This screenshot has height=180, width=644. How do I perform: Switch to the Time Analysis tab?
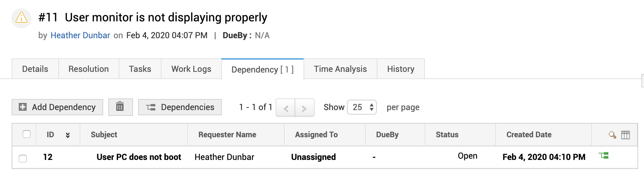pos(340,69)
